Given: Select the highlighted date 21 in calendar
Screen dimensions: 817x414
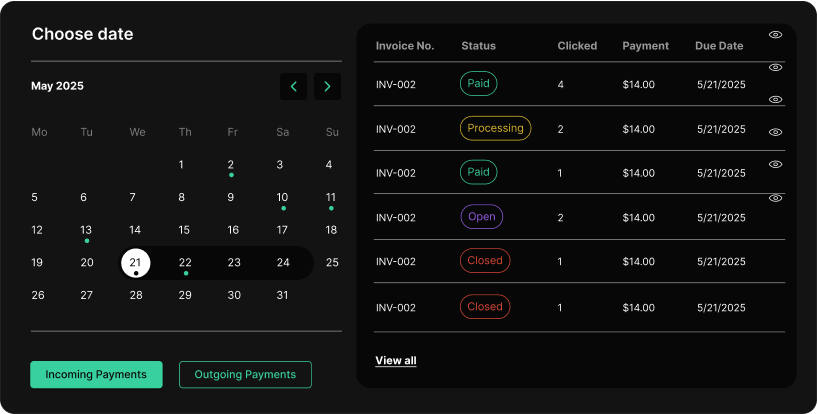Looking at the screenshot, I should tap(135, 263).
